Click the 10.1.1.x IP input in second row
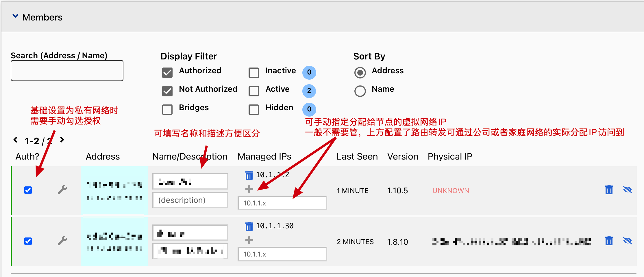This screenshot has height=277, width=644. pyautogui.click(x=282, y=254)
